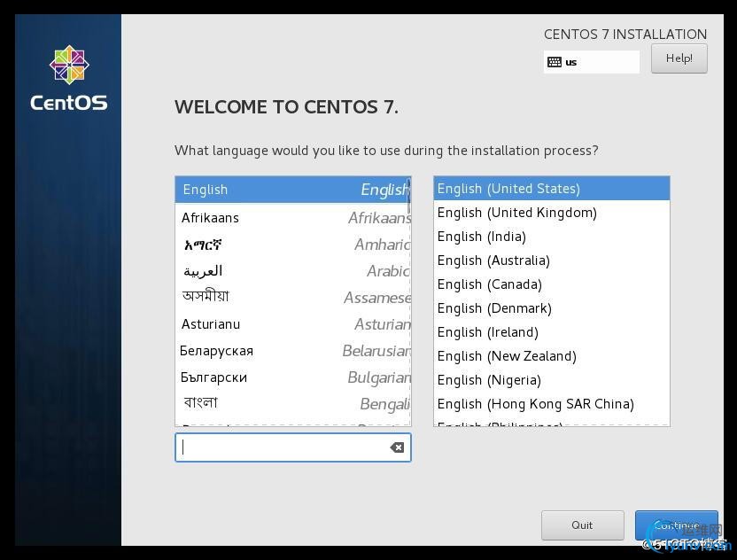Select Bengali language row

tap(291, 404)
